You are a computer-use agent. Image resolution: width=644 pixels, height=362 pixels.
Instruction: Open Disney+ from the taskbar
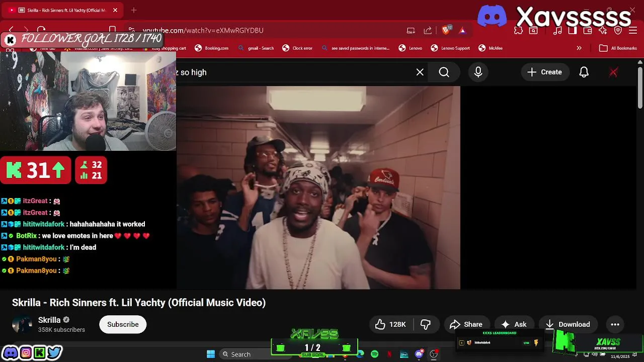404,354
